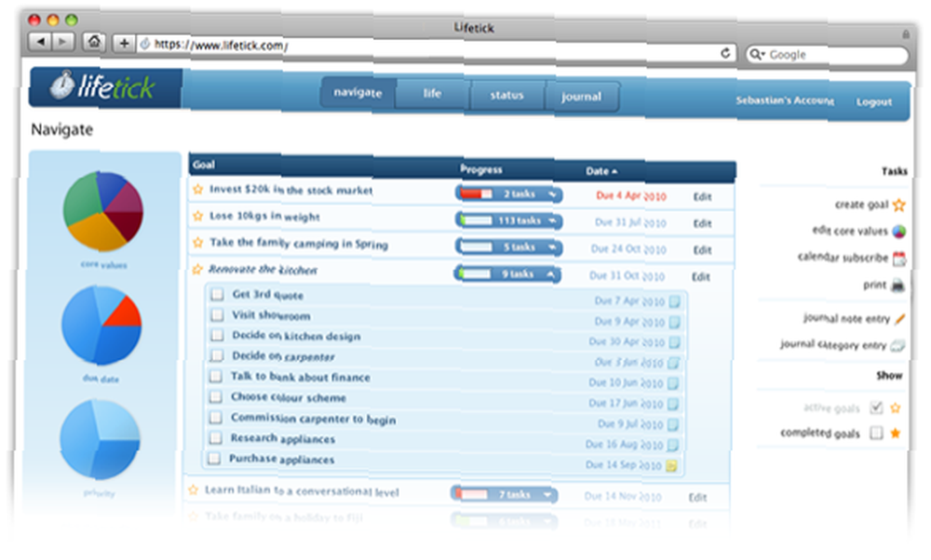This screenshot has height=560, width=931.
Task: Click the Lifetick logo
Action: click(103, 87)
